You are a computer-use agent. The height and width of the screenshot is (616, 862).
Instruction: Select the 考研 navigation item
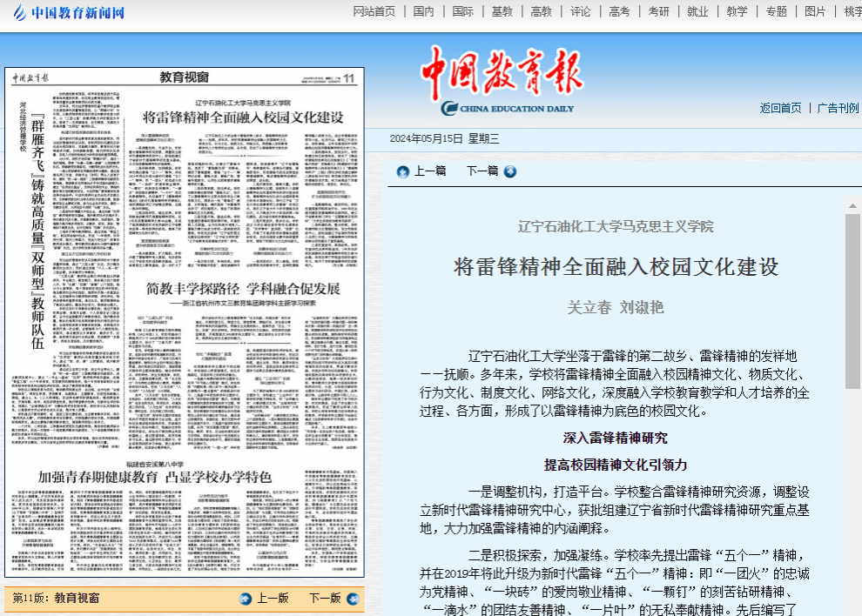658,11
